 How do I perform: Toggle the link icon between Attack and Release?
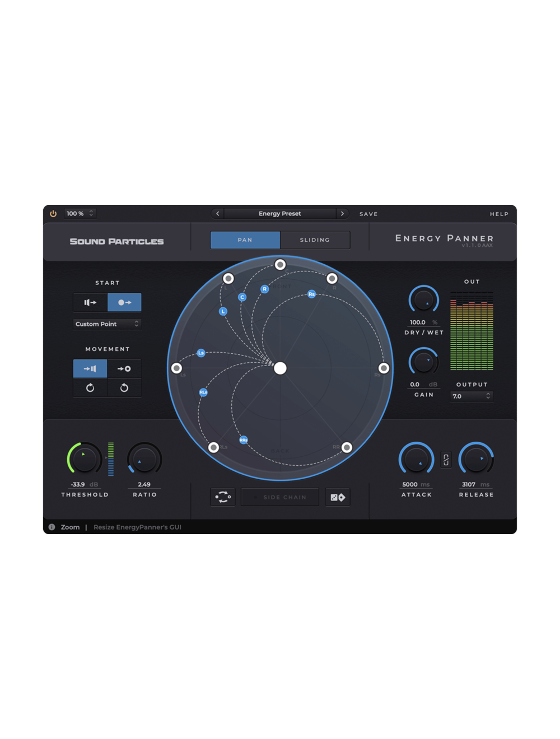point(446,459)
